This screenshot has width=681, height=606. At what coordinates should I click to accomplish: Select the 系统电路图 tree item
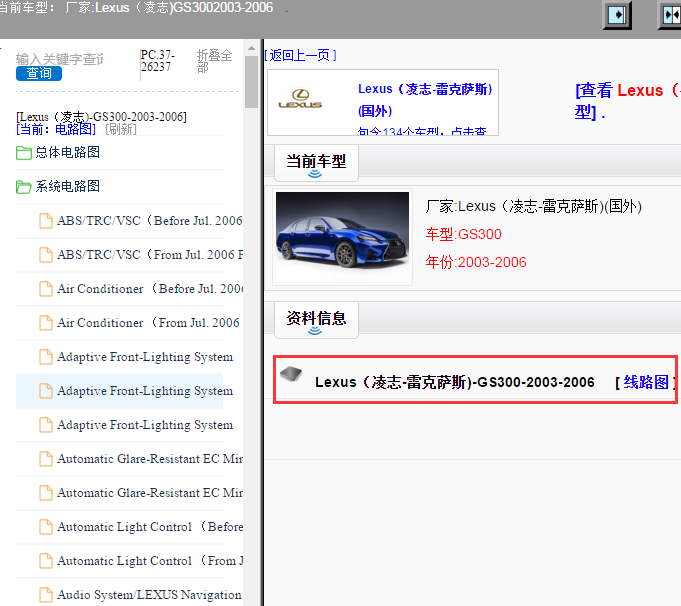pyautogui.click(x=67, y=186)
